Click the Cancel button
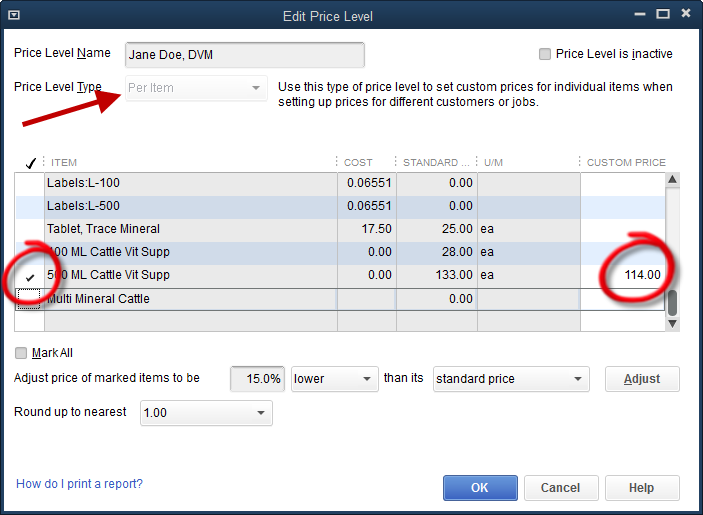703x515 pixels. coord(561,488)
